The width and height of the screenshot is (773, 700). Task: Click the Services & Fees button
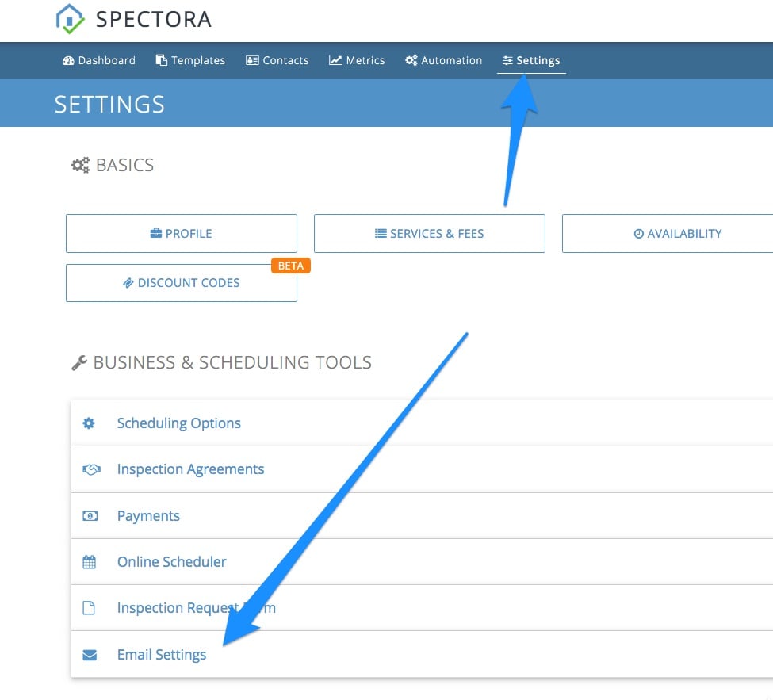[429, 233]
